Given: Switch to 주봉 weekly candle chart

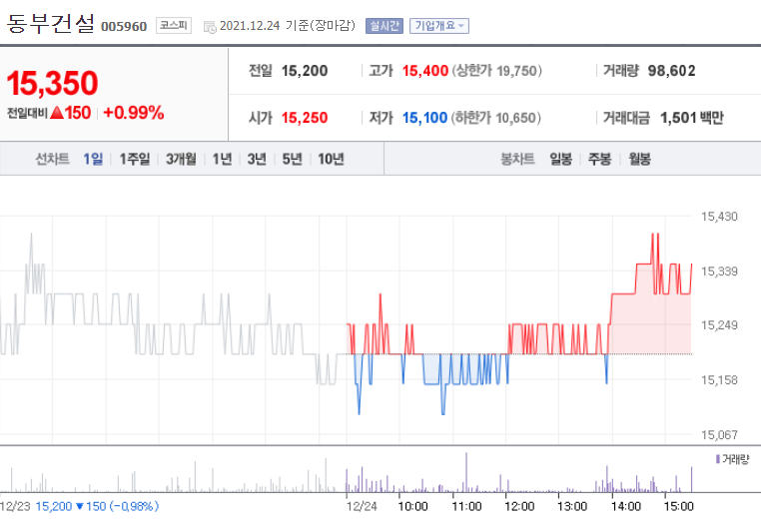Looking at the screenshot, I should (600, 159).
